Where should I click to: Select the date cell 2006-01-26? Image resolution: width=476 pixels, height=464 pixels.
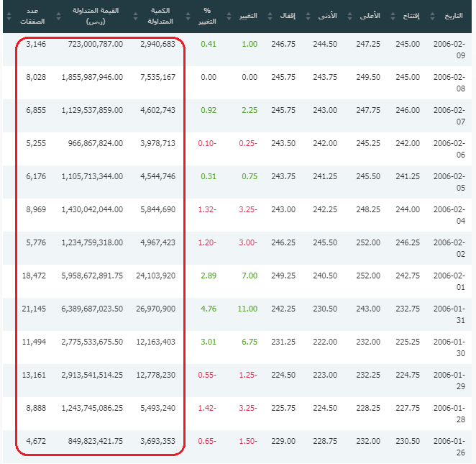click(x=449, y=447)
